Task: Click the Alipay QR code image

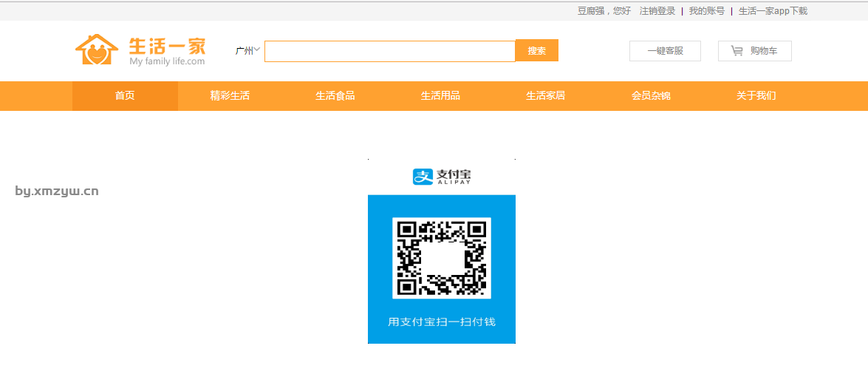Action: pos(442,258)
